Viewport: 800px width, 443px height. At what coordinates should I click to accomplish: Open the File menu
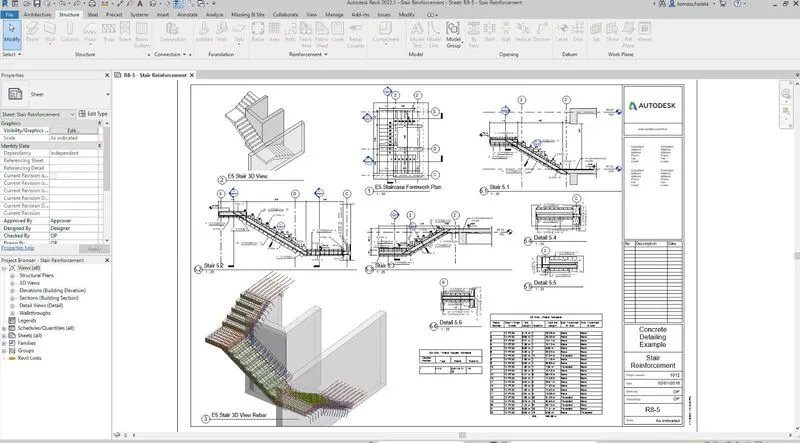pyautogui.click(x=9, y=15)
